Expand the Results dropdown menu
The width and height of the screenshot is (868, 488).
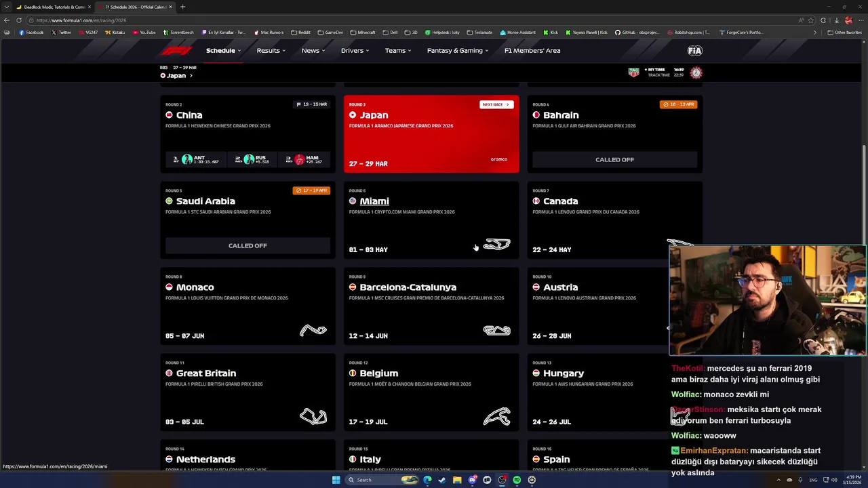pyautogui.click(x=271, y=50)
